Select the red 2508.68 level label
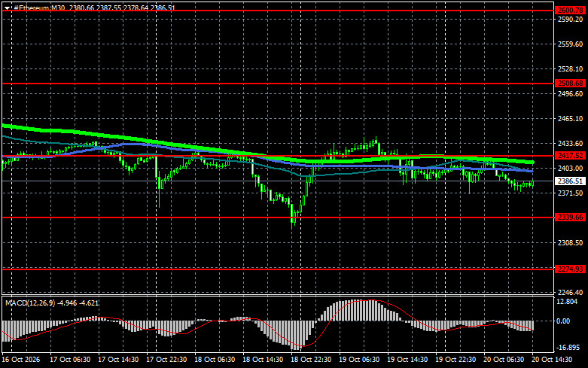The width and height of the screenshot is (588, 368). pos(570,84)
